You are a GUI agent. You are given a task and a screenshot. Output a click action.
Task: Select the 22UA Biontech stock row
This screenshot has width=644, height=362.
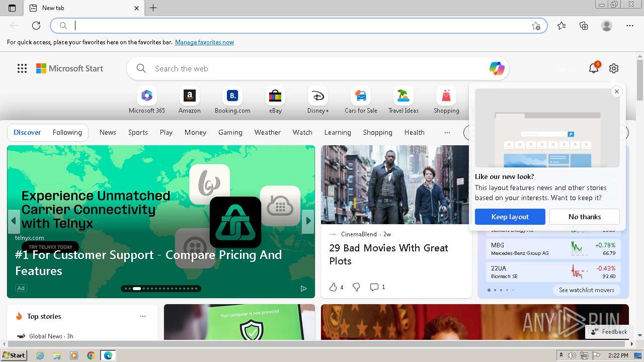(x=553, y=272)
